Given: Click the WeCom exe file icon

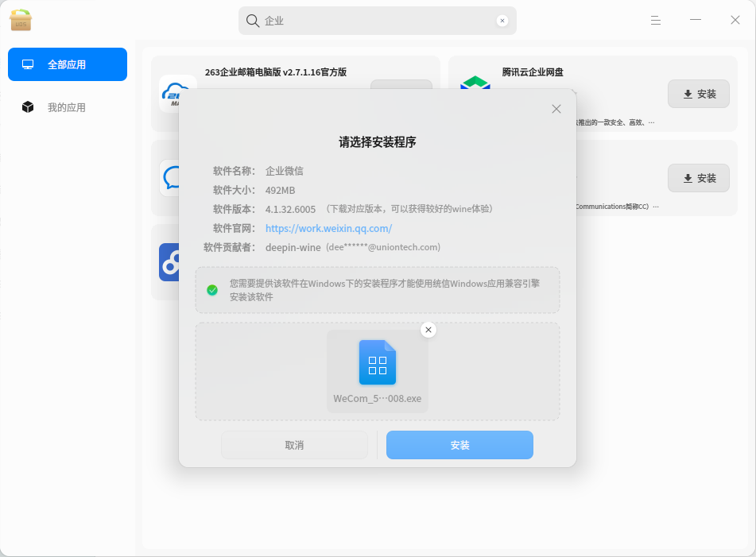Looking at the screenshot, I should (x=378, y=362).
